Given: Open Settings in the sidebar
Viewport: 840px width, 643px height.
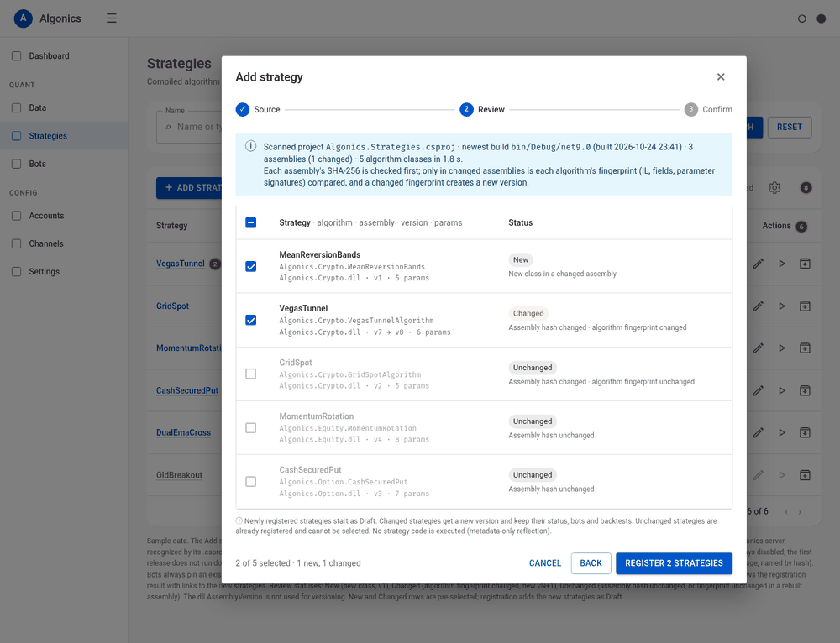Looking at the screenshot, I should 64,271.
